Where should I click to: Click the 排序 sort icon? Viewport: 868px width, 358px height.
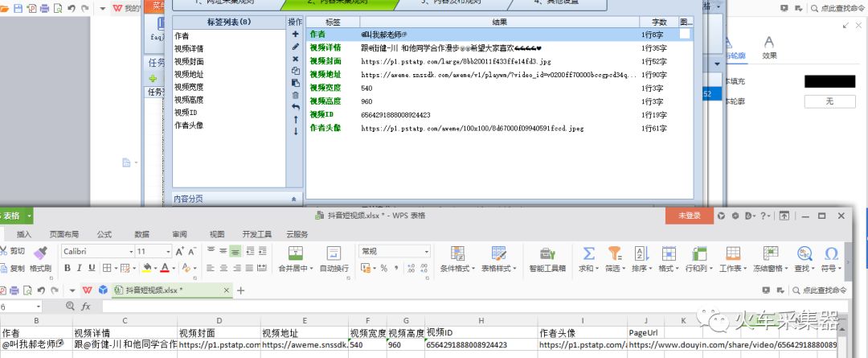pyautogui.click(x=641, y=253)
